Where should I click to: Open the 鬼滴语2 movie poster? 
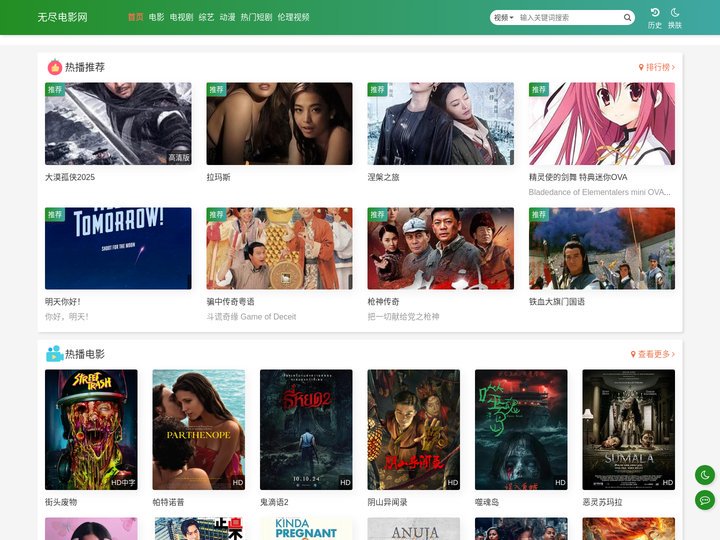click(306, 429)
